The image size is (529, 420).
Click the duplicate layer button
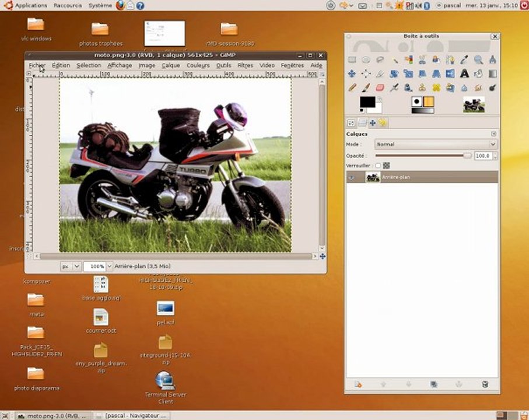point(434,384)
